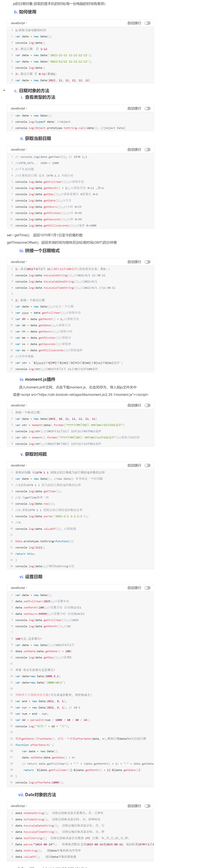Click the 进入moment.js中文网 instruction line
Image resolution: width=203 pixels, height=868 pixels.
click(78, 387)
